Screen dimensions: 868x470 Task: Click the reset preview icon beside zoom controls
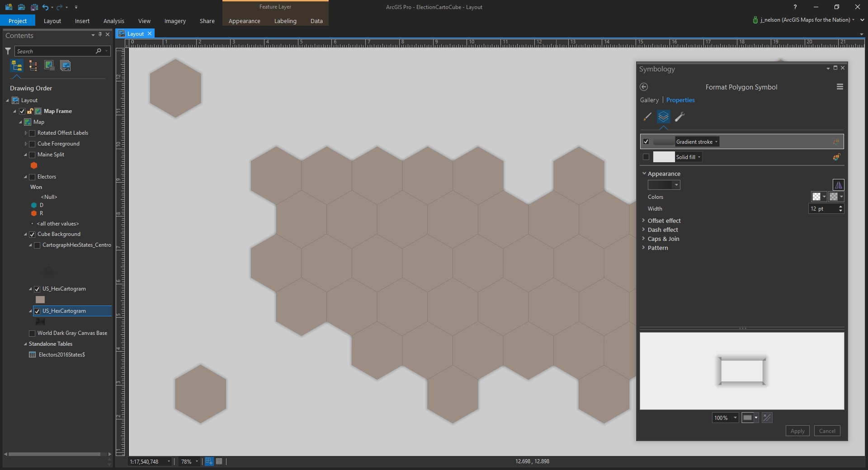(x=767, y=418)
